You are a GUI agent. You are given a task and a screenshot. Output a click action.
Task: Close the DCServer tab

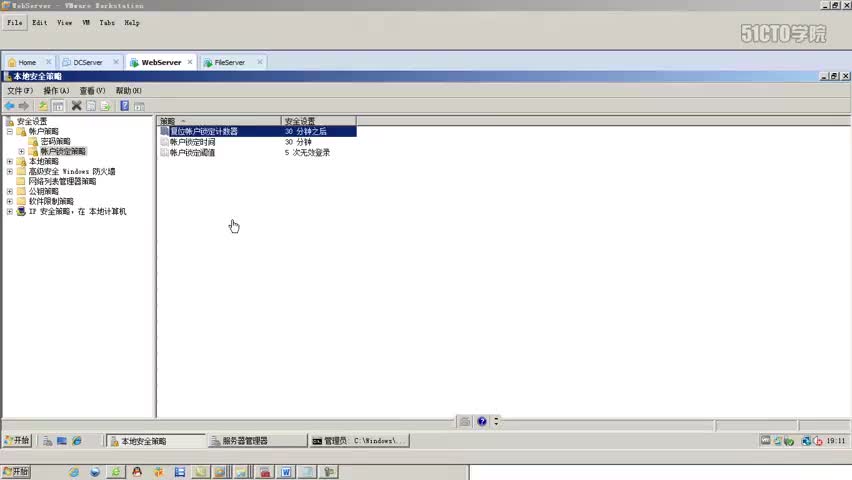(x=116, y=62)
